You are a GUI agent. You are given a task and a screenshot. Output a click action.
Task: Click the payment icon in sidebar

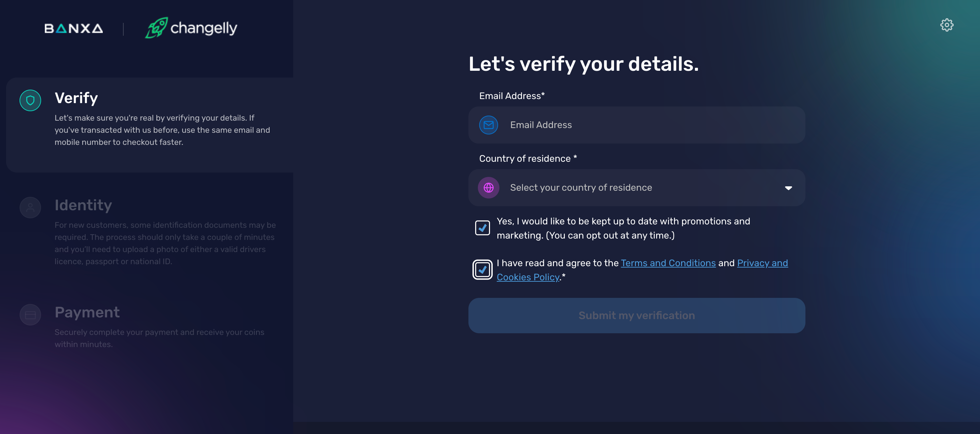coord(30,315)
